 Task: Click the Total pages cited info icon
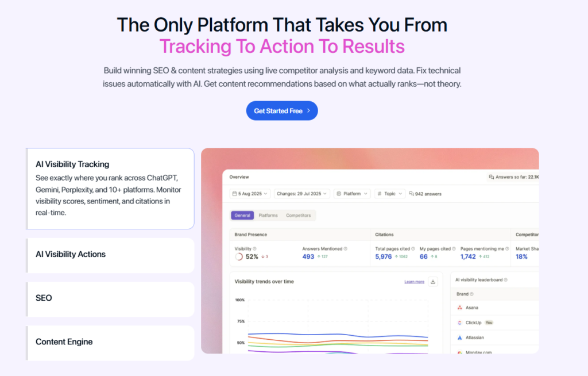click(413, 249)
